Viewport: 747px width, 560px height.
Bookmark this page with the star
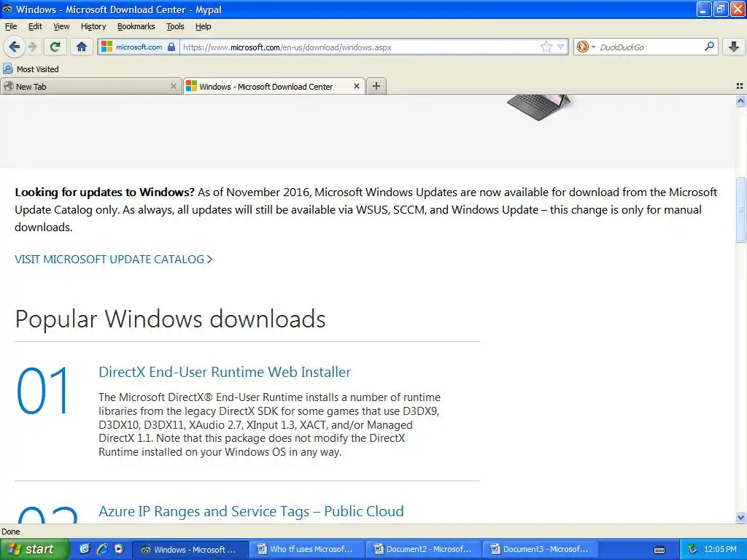pyautogui.click(x=546, y=47)
